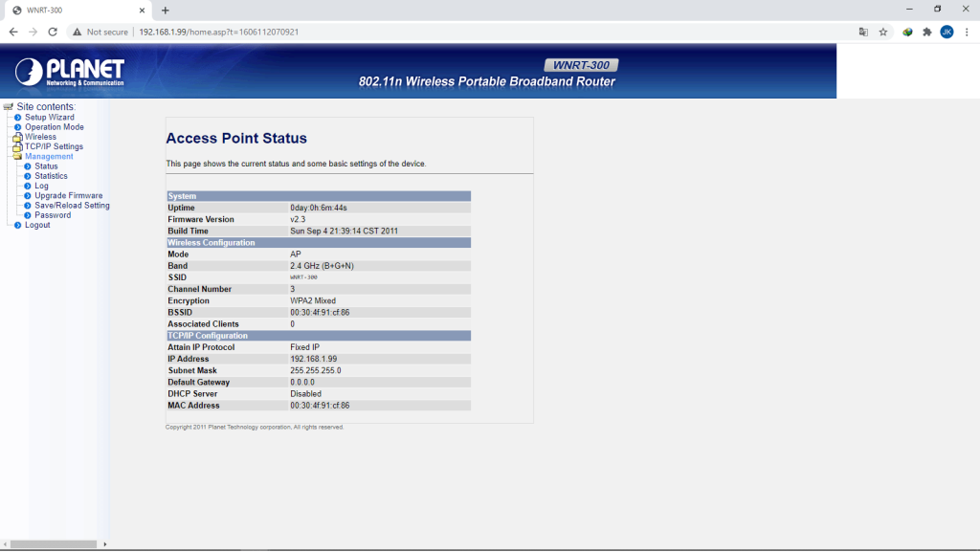Image resolution: width=980 pixels, height=552 pixels.
Task: Click the scrollbar right arrow
Action: coord(105,544)
